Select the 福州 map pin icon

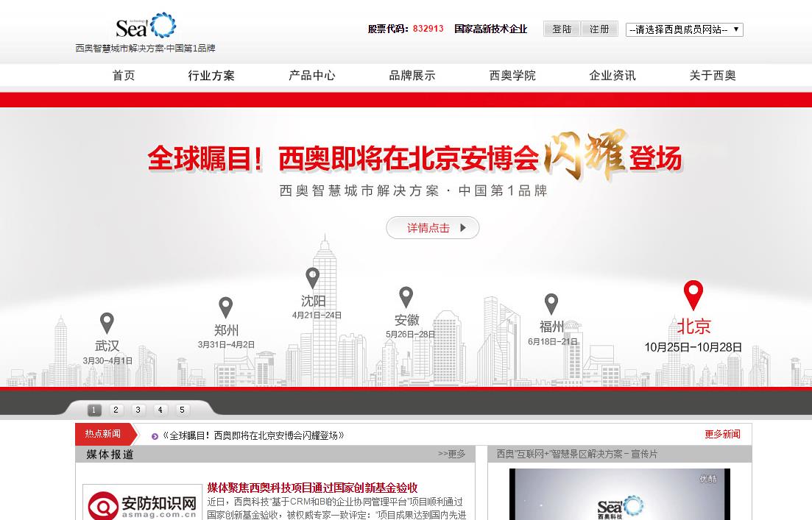click(551, 304)
